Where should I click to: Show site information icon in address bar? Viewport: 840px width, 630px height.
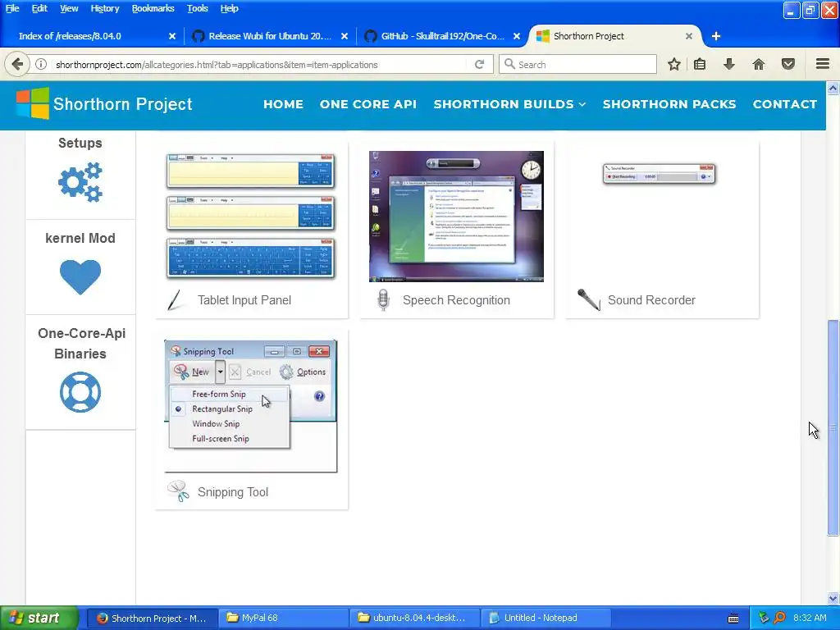pyautogui.click(x=41, y=64)
